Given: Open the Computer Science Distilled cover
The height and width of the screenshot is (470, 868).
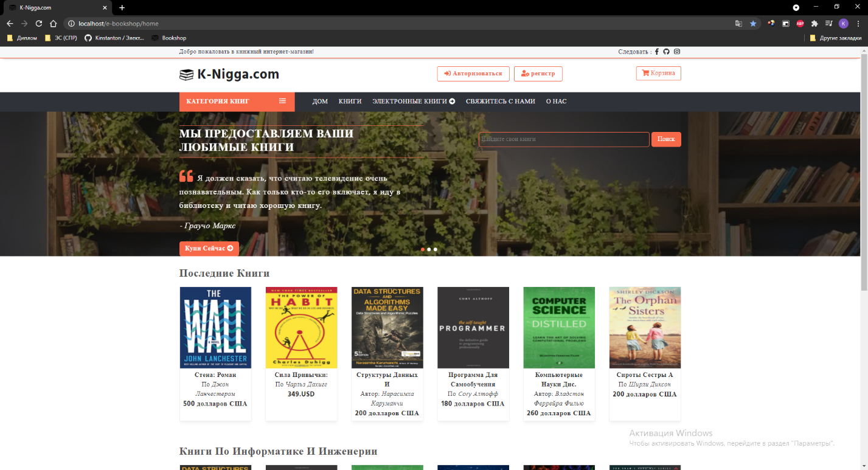Looking at the screenshot, I should (x=559, y=328).
